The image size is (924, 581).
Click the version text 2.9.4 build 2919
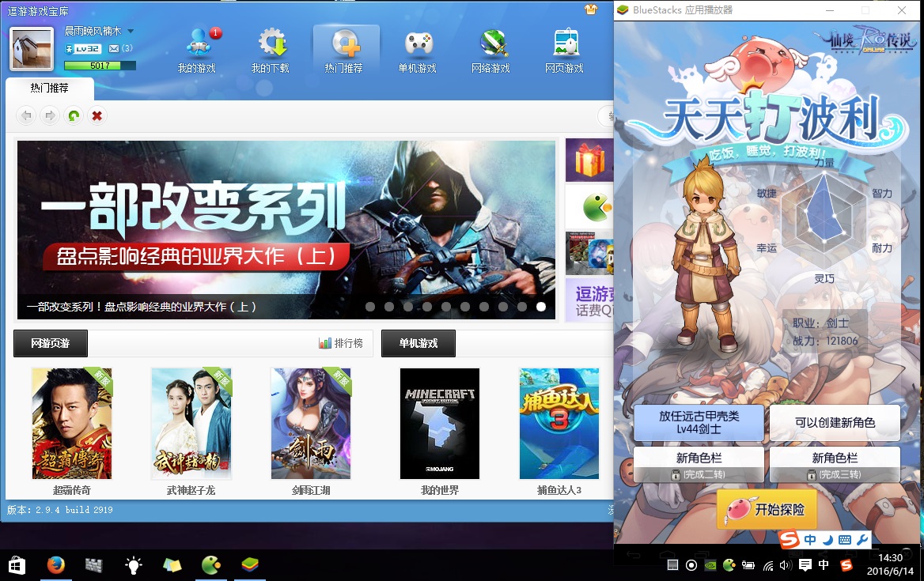coord(59,510)
